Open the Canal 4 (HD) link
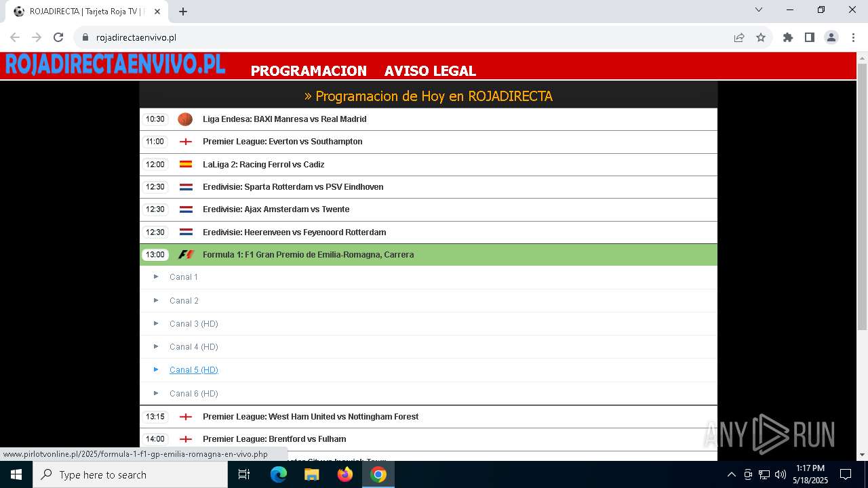 pos(194,347)
